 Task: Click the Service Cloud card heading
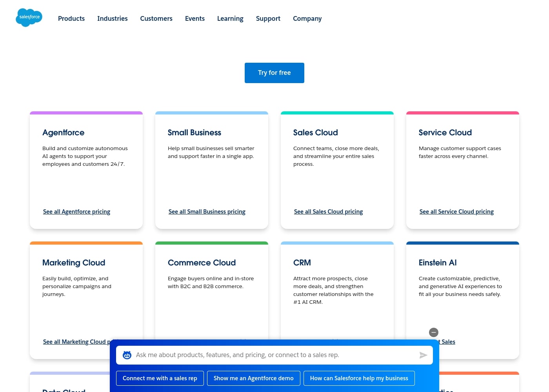[445, 132]
